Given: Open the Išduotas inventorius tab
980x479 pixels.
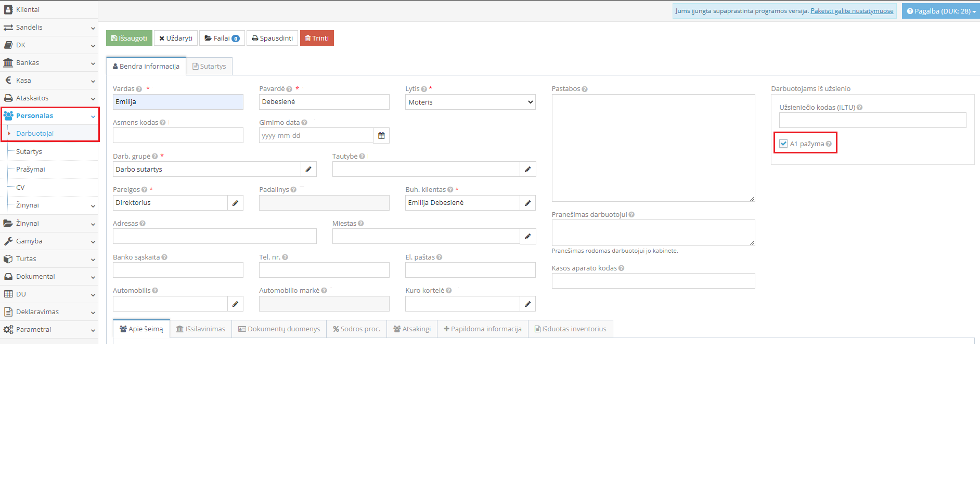Looking at the screenshot, I should click(571, 329).
